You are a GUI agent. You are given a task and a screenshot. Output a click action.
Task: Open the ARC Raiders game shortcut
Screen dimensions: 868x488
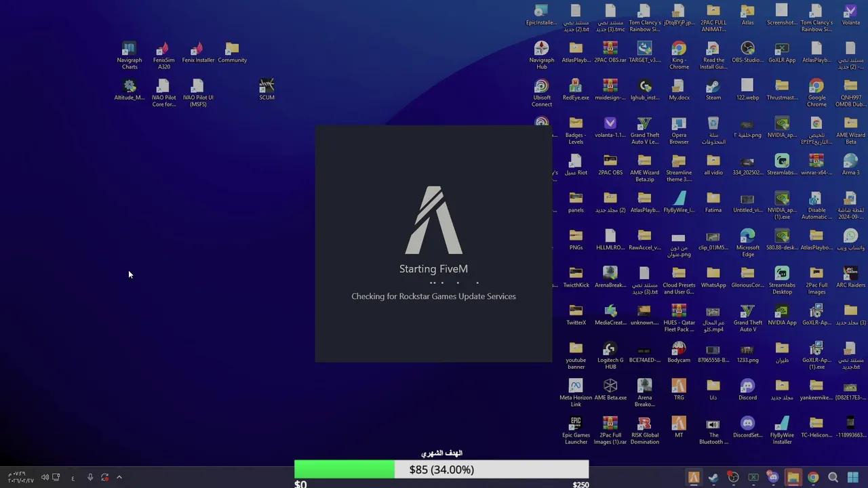tap(850, 277)
